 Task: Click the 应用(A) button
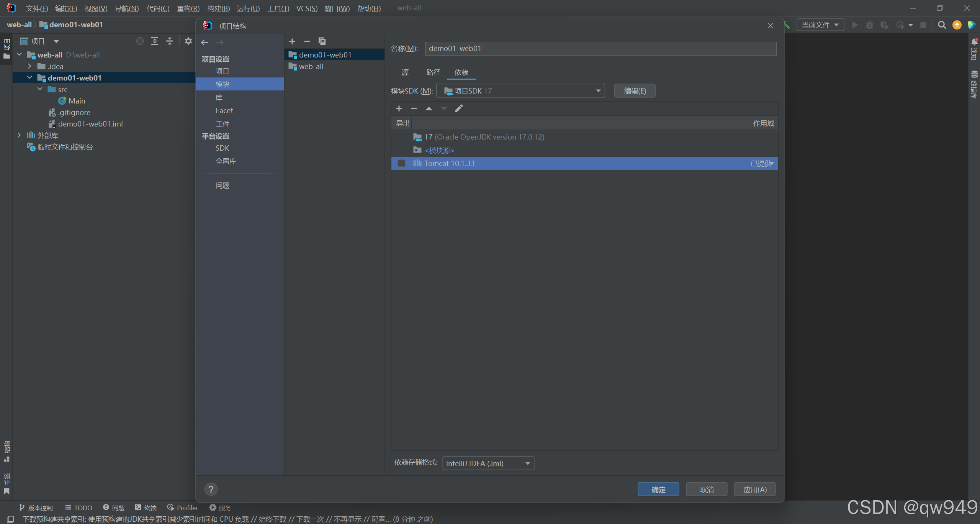click(x=754, y=490)
